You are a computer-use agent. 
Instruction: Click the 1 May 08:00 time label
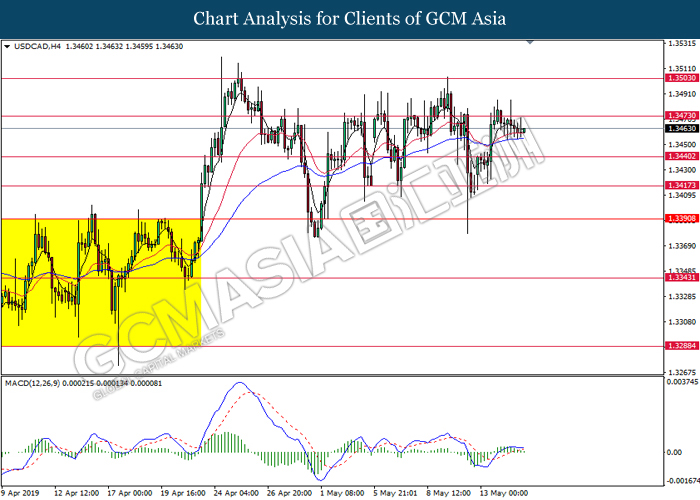pyautogui.click(x=342, y=493)
